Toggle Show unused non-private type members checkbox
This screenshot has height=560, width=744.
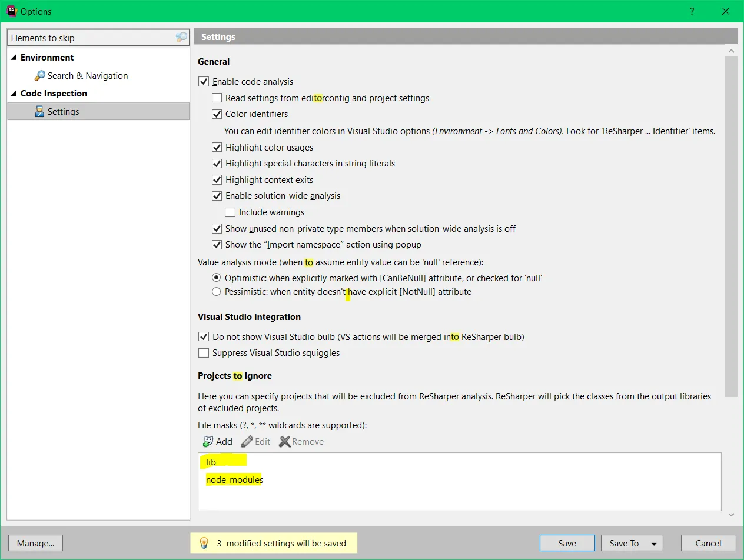[x=217, y=229]
